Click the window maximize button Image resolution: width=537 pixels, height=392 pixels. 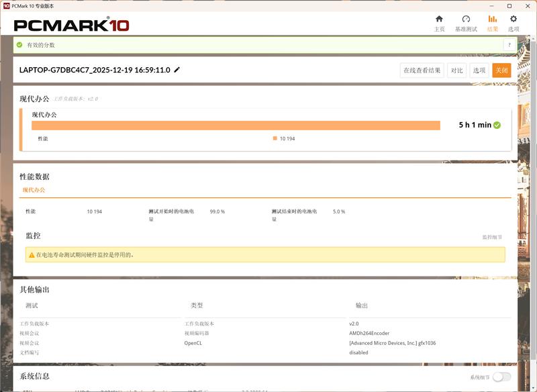pyautogui.click(x=509, y=6)
